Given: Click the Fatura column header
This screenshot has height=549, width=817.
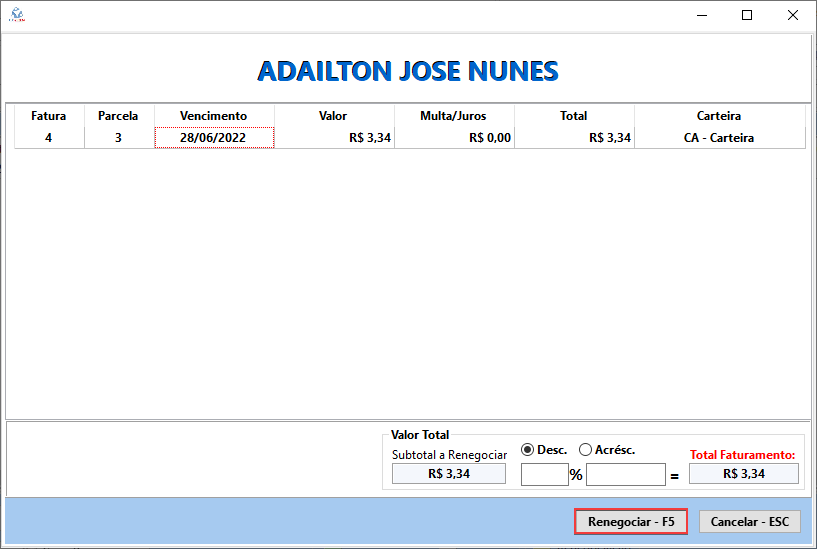Looking at the screenshot, I should [48, 116].
